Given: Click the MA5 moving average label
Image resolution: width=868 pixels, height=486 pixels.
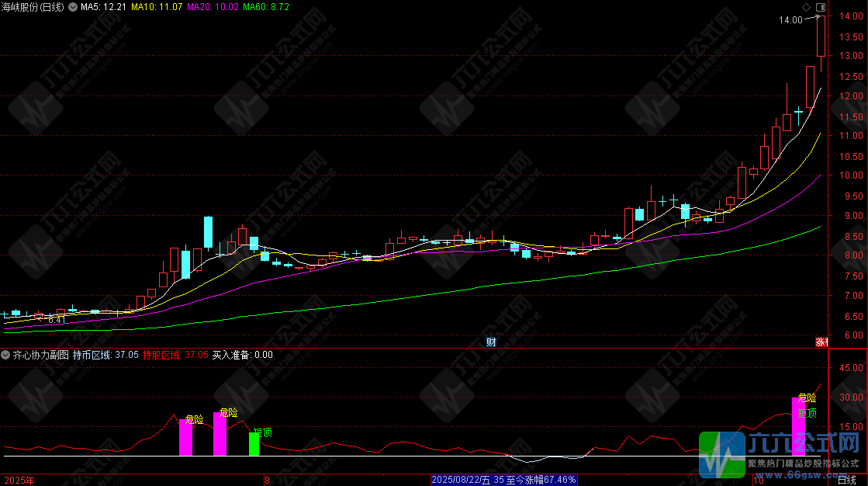Looking at the screenshot, I should click(x=103, y=7).
